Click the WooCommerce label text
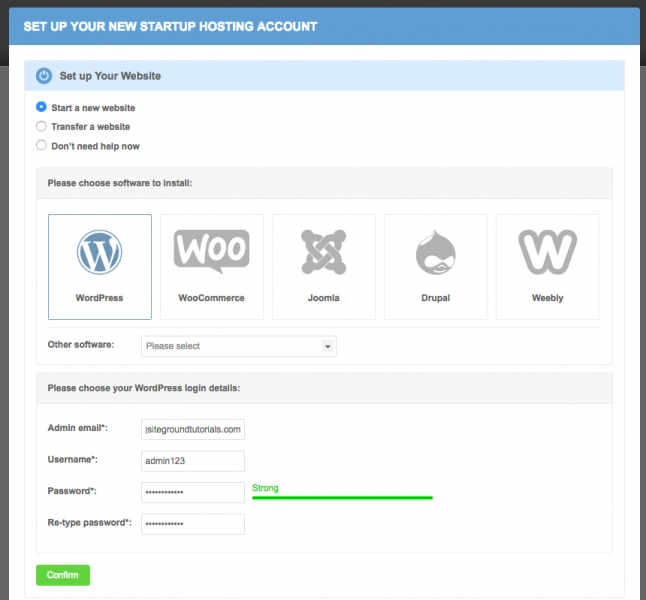646x600 pixels. click(x=211, y=298)
